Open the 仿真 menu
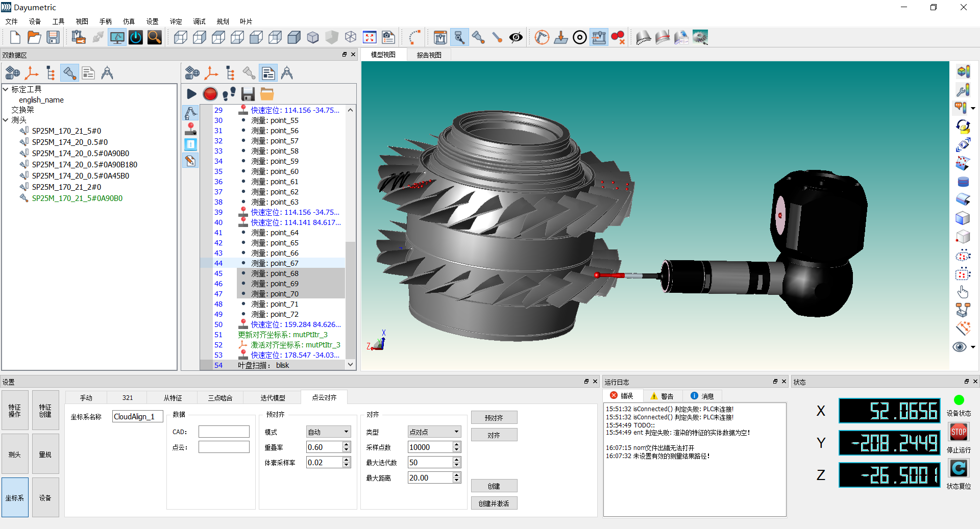Viewport: 980px width, 529px height. click(129, 21)
